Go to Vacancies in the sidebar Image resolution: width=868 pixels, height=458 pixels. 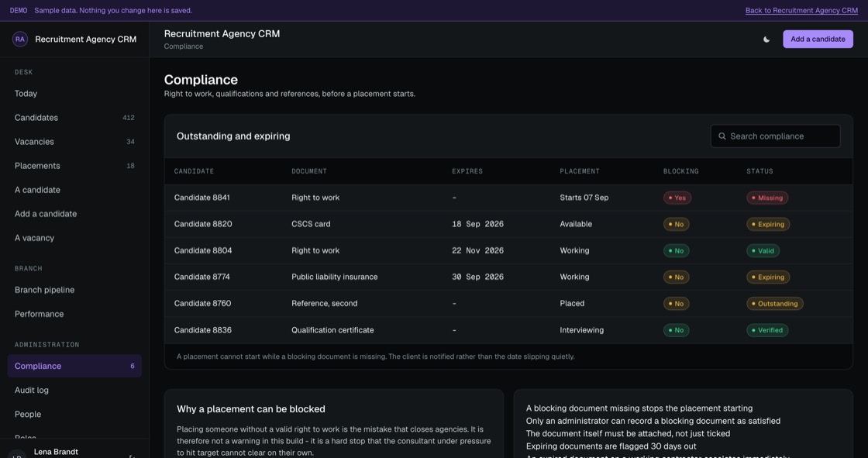coord(74,142)
